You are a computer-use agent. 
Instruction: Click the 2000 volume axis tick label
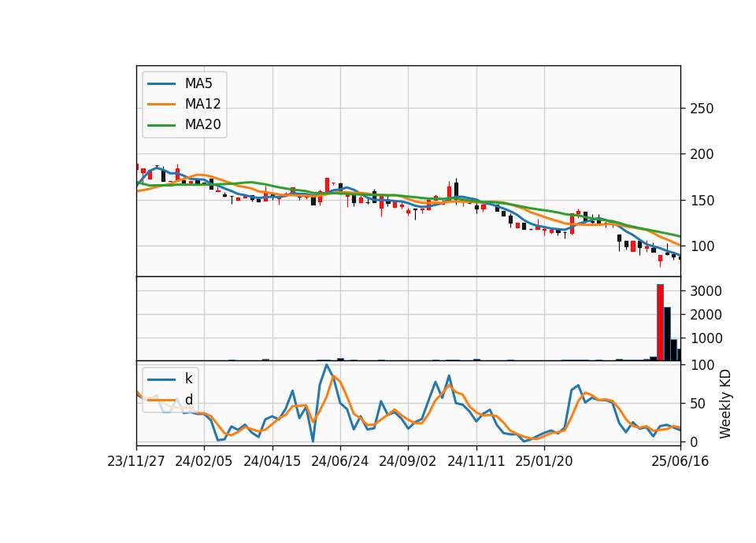(x=706, y=315)
